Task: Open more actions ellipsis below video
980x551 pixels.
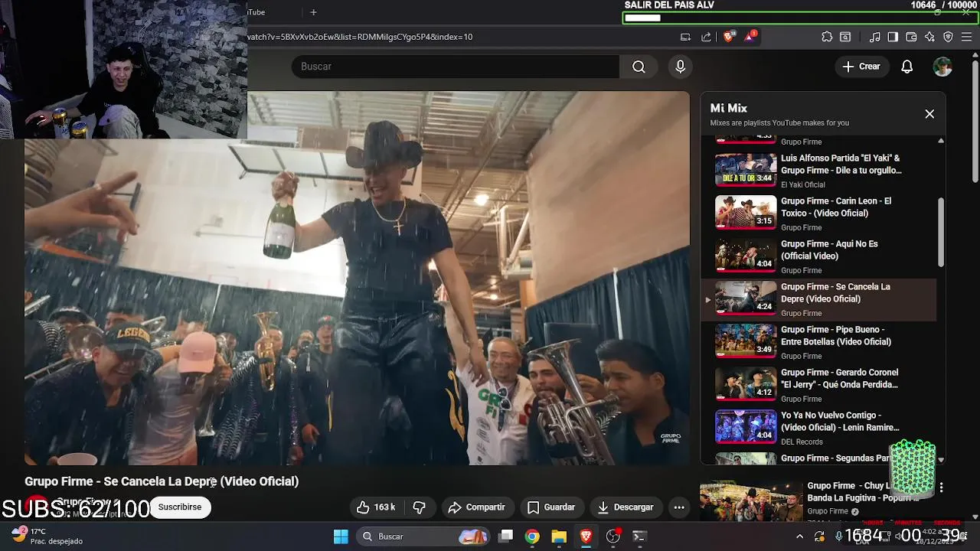Action: point(679,507)
